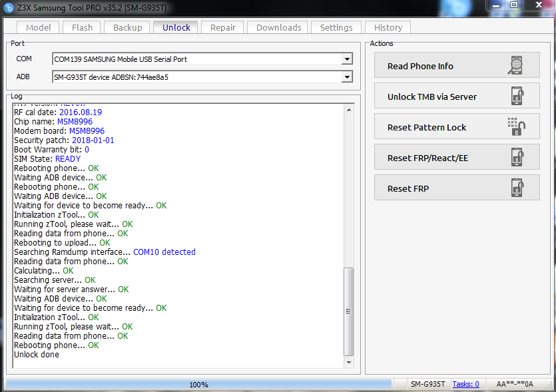Image resolution: width=556 pixels, height=392 pixels.
Task: Expand the ADB device dropdown arrow
Action: pos(347,77)
